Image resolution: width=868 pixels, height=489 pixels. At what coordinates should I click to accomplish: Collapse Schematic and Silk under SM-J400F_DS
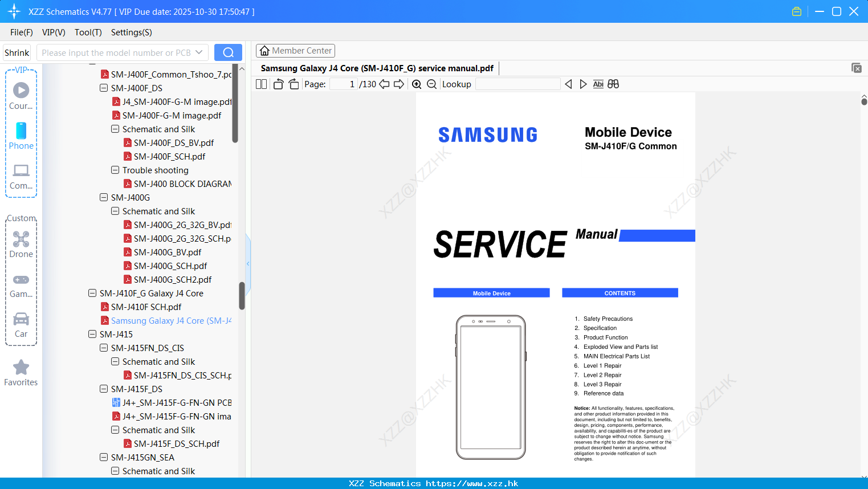point(115,129)
